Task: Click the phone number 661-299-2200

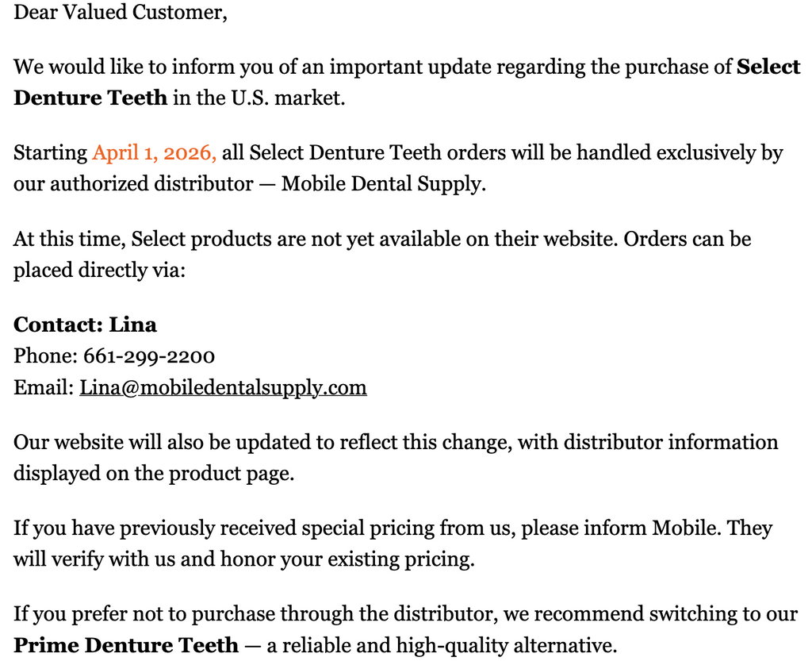Action: pyautogui.click(x=149, y=356)
